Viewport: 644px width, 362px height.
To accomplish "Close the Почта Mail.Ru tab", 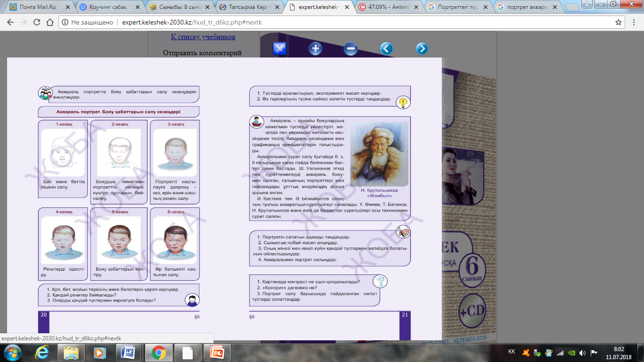I will (x=66, y=7).
